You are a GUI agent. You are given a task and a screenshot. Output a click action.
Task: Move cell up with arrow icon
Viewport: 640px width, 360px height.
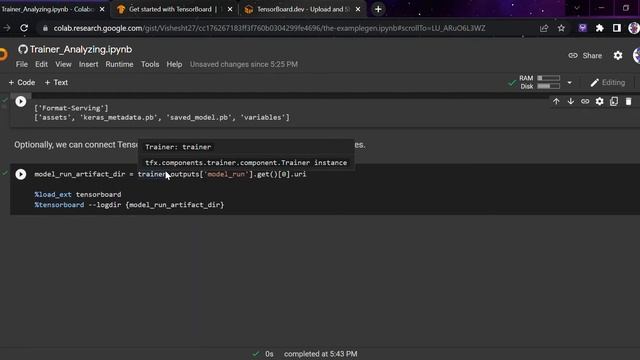[x=556, y=101]
